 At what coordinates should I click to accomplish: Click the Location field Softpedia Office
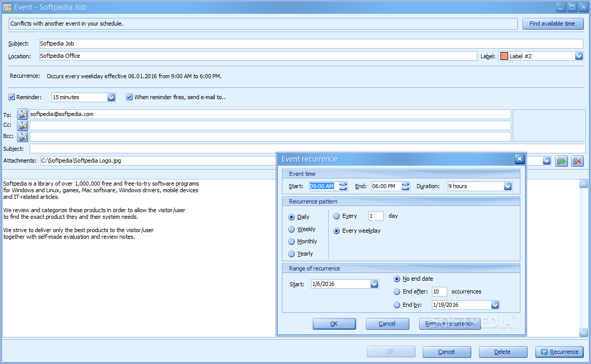pyautogui.click(x=258, y=56)
